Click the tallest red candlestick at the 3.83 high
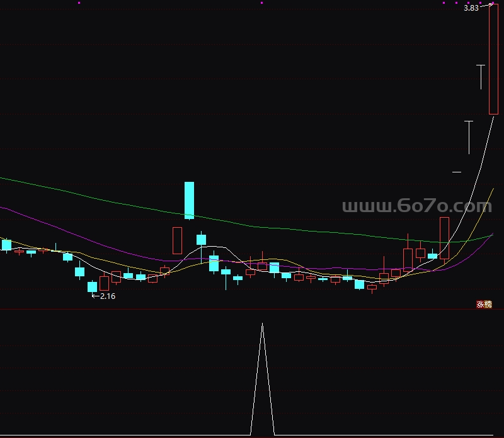 coord(493,59)
